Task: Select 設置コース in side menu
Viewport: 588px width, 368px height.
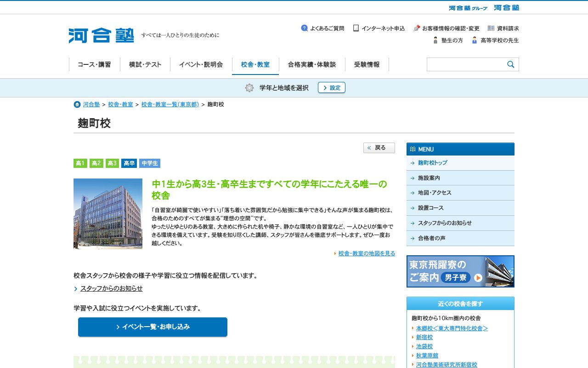Action: pos(460,208)
